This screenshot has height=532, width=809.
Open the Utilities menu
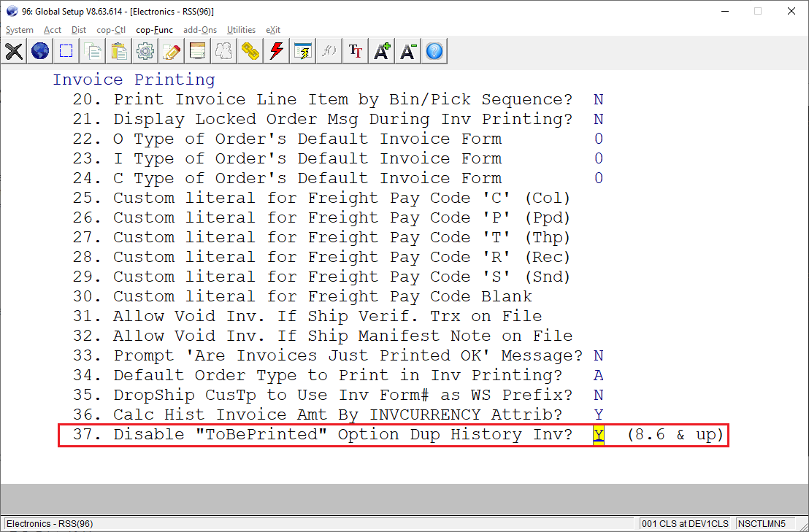(x=242, y=30)
